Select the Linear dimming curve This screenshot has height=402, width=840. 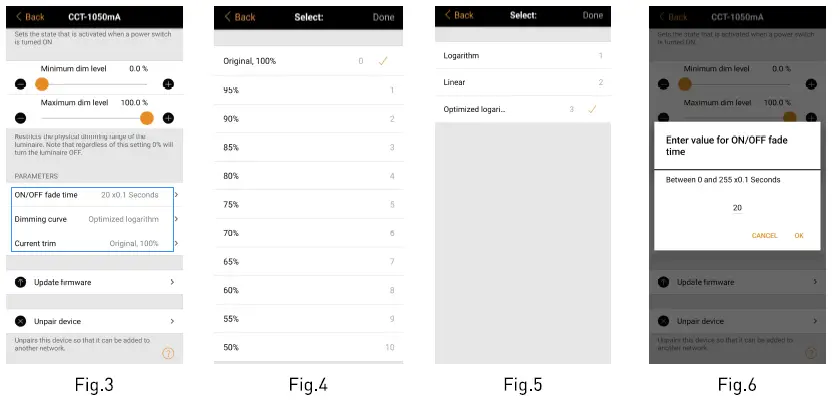(x=523, y=83)
